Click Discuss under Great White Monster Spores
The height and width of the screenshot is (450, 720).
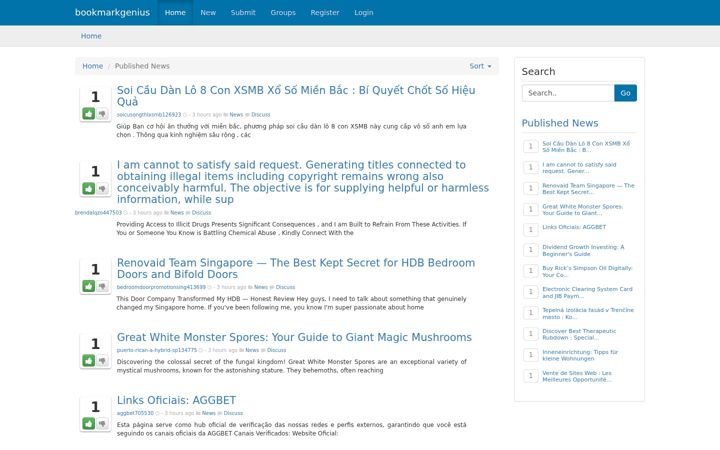tap(276, 350)
